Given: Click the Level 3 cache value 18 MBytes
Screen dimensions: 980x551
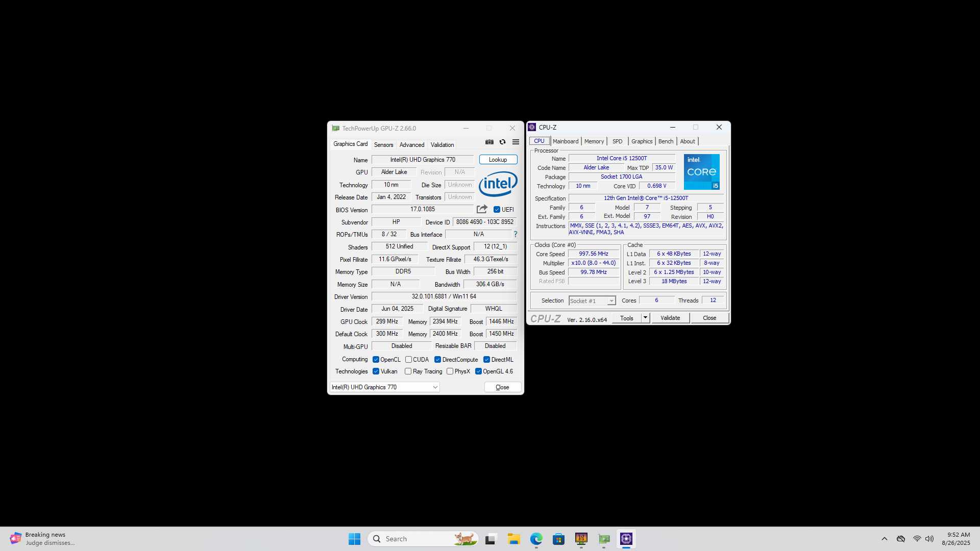Looking at the screenshot, I should click(x=674, y=281).
